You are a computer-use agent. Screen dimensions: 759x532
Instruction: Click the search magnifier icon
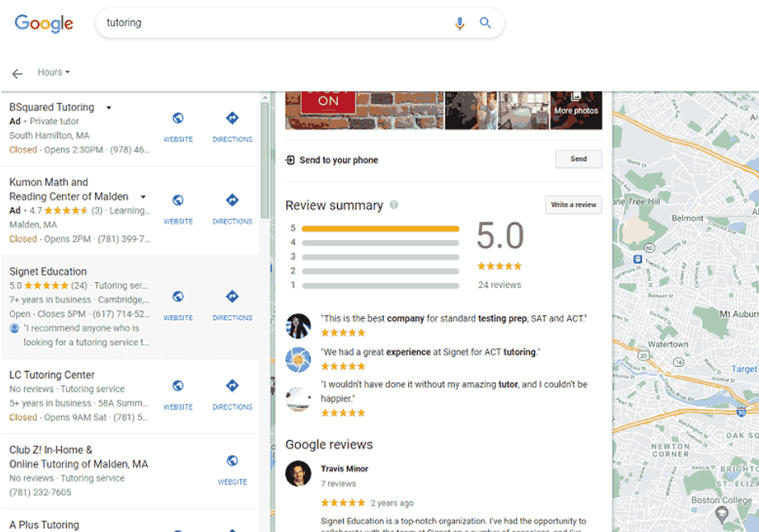tap(485, 23)
